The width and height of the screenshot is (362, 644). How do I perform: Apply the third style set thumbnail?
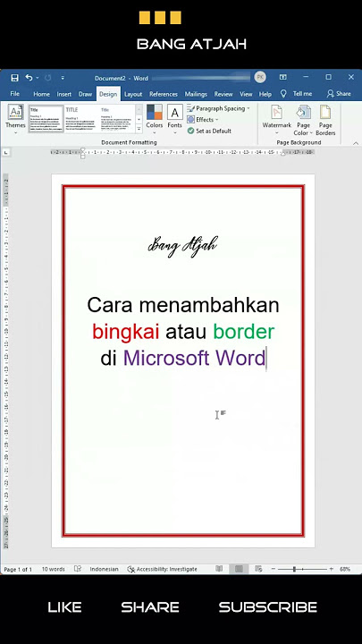tap(117, 119)
